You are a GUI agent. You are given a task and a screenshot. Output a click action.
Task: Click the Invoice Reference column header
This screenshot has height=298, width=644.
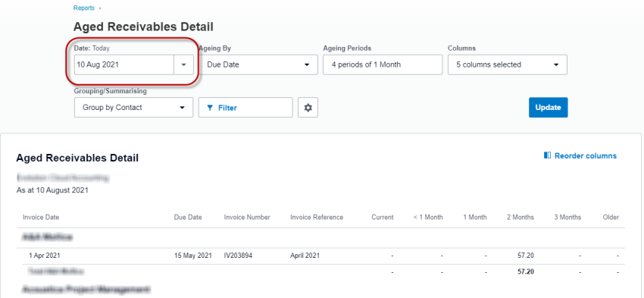(316, 217)
